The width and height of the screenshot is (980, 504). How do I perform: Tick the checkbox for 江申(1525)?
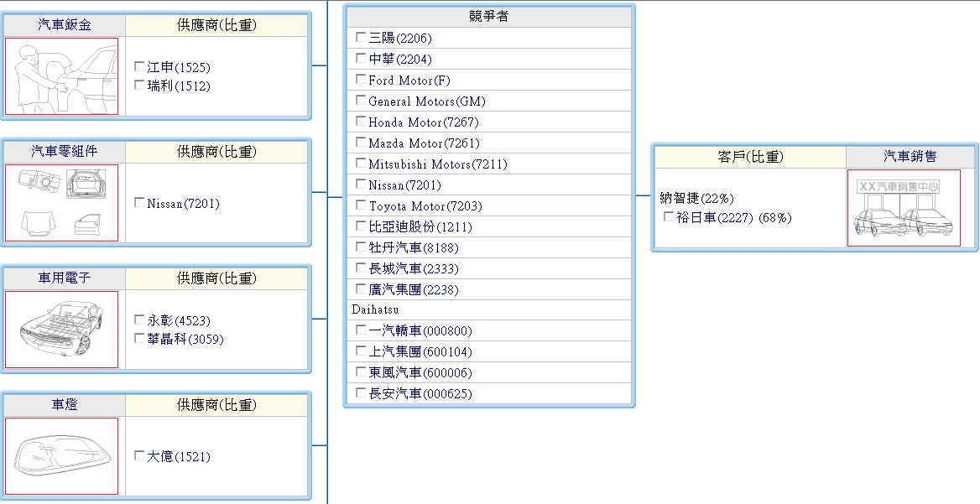[139, 67]
